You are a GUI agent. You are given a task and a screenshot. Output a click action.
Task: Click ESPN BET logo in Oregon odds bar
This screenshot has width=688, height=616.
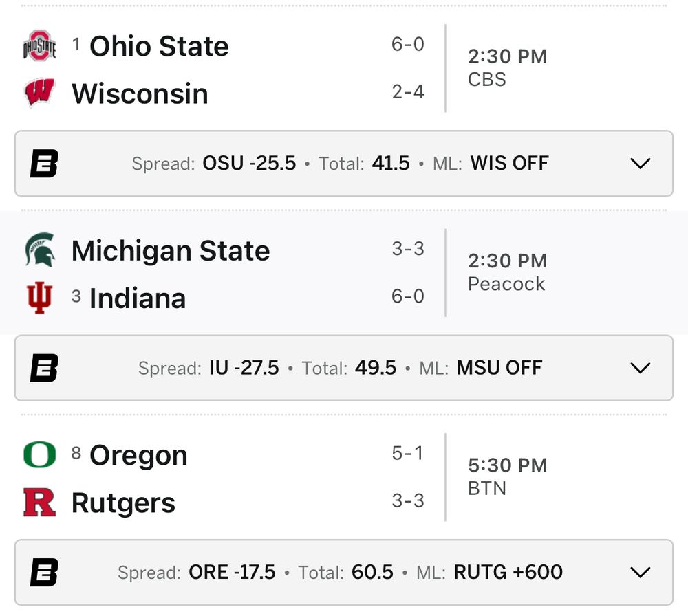coord(44,572)
